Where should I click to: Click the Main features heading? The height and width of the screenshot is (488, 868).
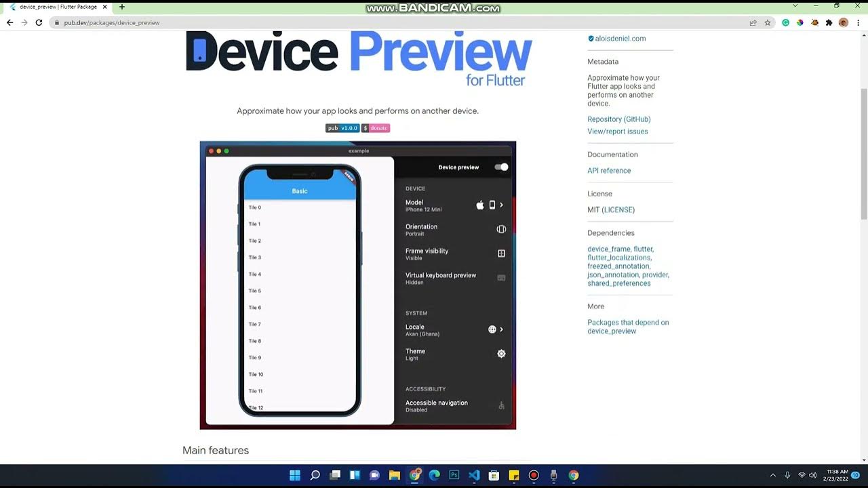(216, 451)
